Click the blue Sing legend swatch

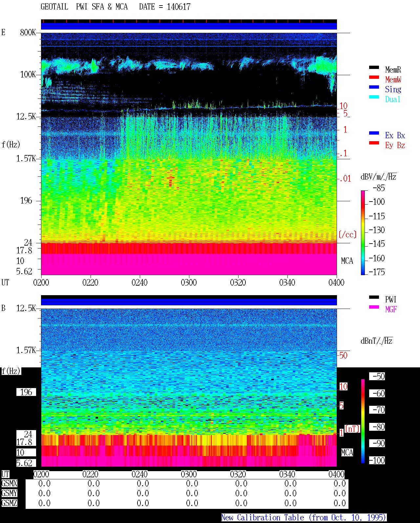pyautogui.click(x=374, y=87)
